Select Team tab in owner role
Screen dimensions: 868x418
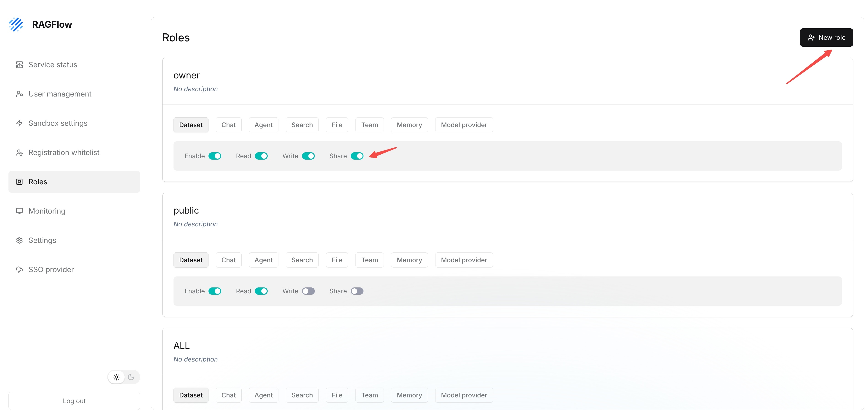tap(370, 125)
